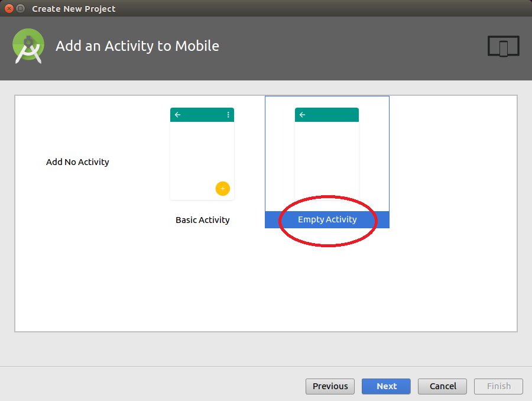Cancel the new project wizard
Screen dimensions: 532x401
[442, 386]
